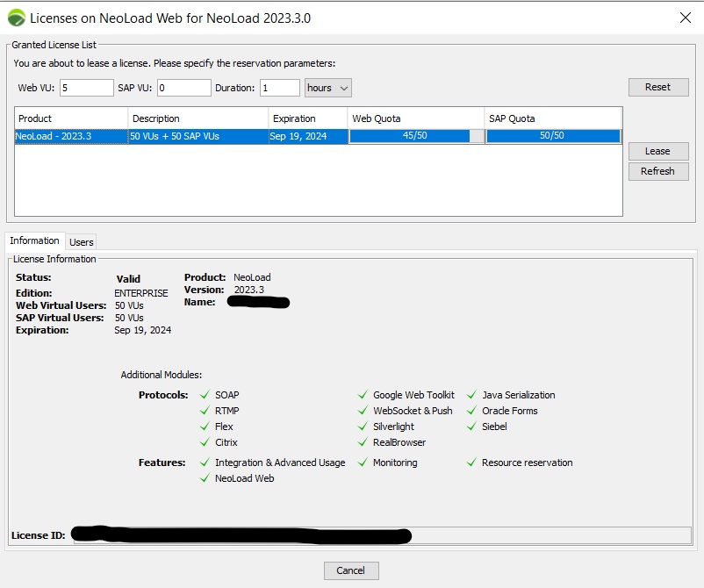Select the NeoLoad - 2023.3 license row
Image resolution: width=704 pixels, height=588 pixels.
click(70, 136)
